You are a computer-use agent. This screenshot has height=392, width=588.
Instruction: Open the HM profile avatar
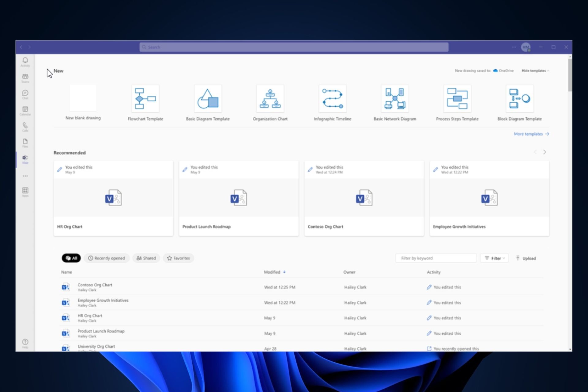(x=526, y=47)
